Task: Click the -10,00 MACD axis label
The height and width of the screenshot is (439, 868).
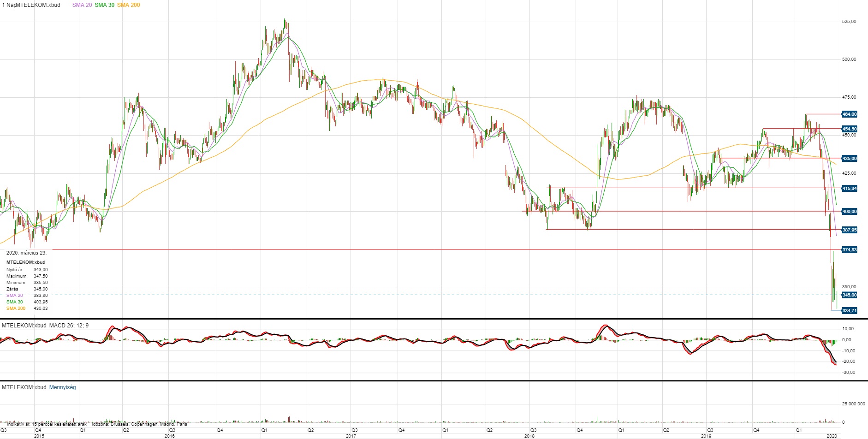Action: pyautogui.click(x=848, y=351)
